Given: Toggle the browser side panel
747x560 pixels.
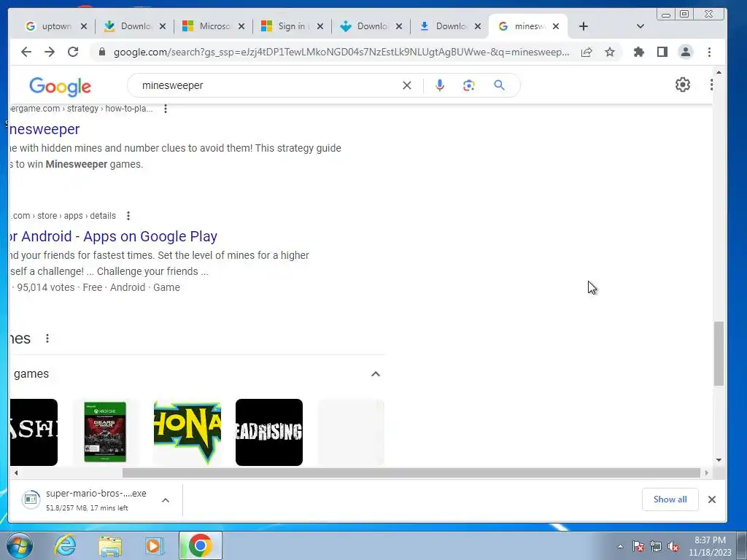Looking at the screenshot, I should point(662,52).
